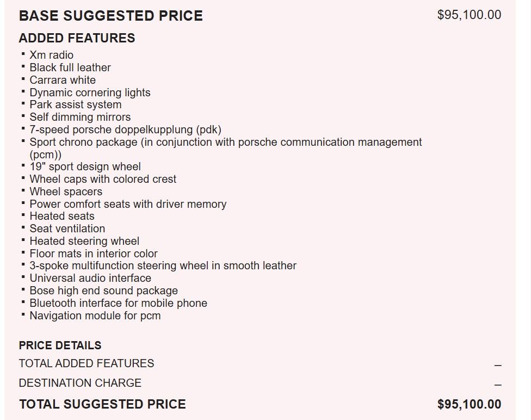The height and width of the screenshot is (420, 531).
Task: Click the Seat ventilation feature
Action: point(67,228)
